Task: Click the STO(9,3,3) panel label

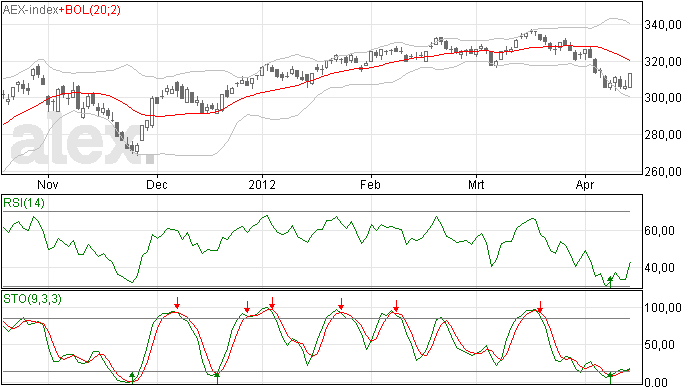Action: point(32,299)
